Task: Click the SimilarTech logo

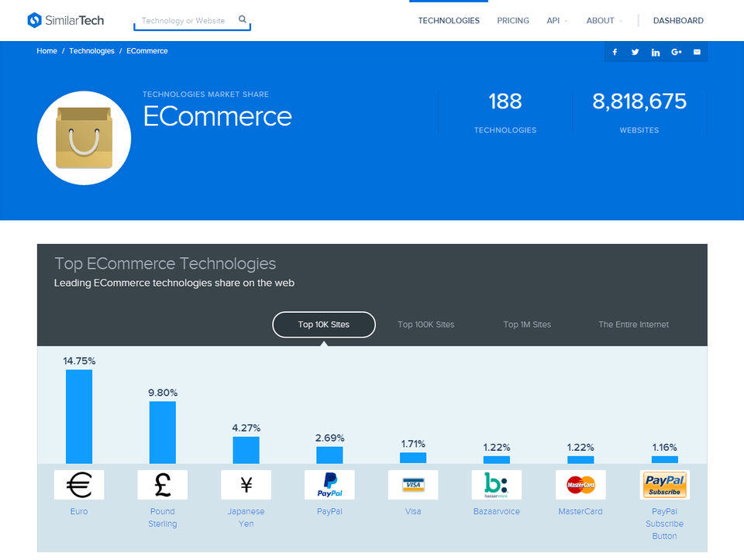Action: point(65,20)
